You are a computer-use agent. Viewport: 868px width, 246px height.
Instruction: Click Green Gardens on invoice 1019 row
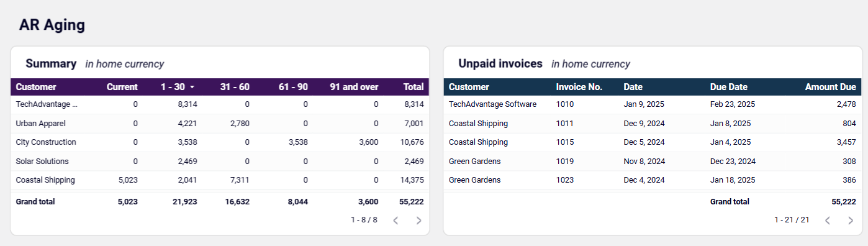click(474, 162)
